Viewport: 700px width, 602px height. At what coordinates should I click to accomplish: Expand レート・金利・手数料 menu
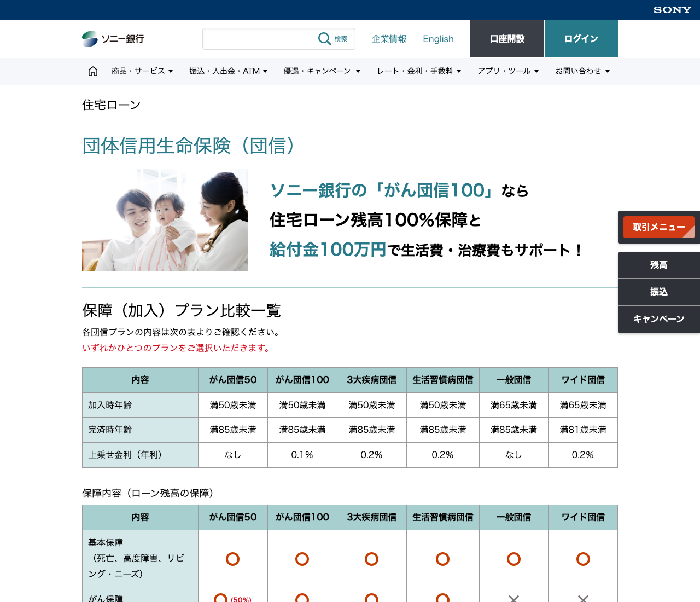pyautogui.click(x=419, y=71)
